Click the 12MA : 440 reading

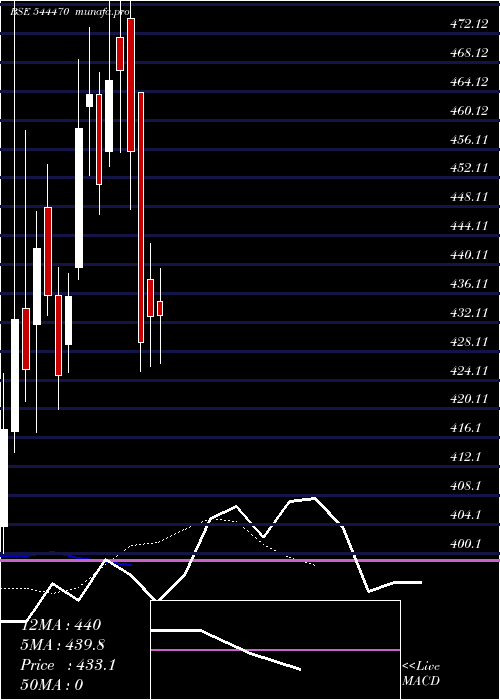(x=61, y=625)
